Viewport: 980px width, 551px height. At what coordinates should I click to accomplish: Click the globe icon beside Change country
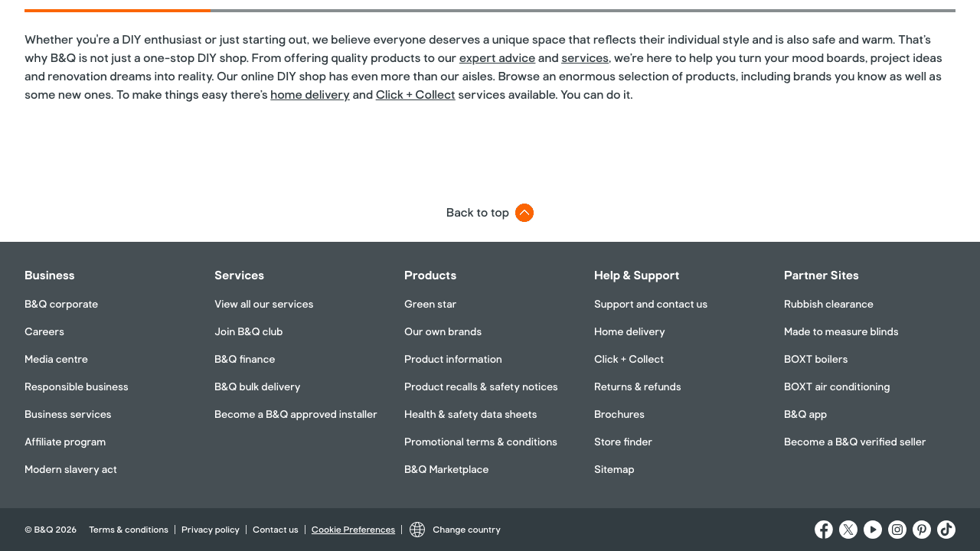tap(417, 530)
